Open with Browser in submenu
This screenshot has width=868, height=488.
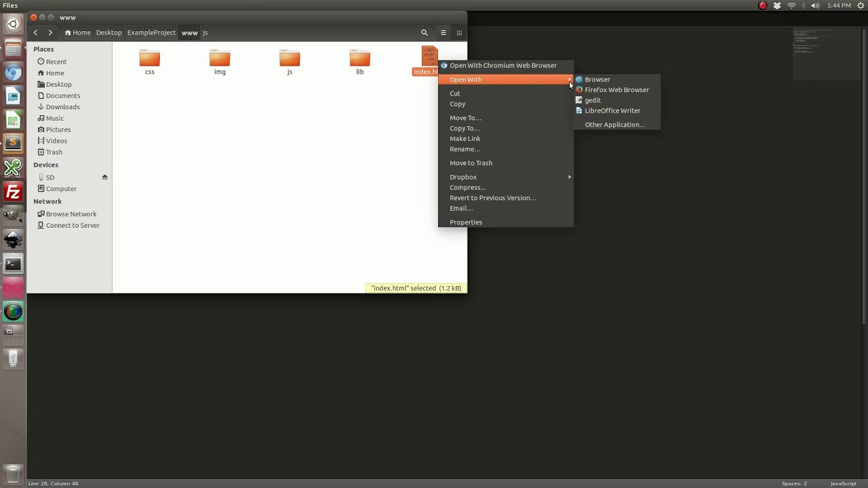pyautogui.click(x=616, y=79)
